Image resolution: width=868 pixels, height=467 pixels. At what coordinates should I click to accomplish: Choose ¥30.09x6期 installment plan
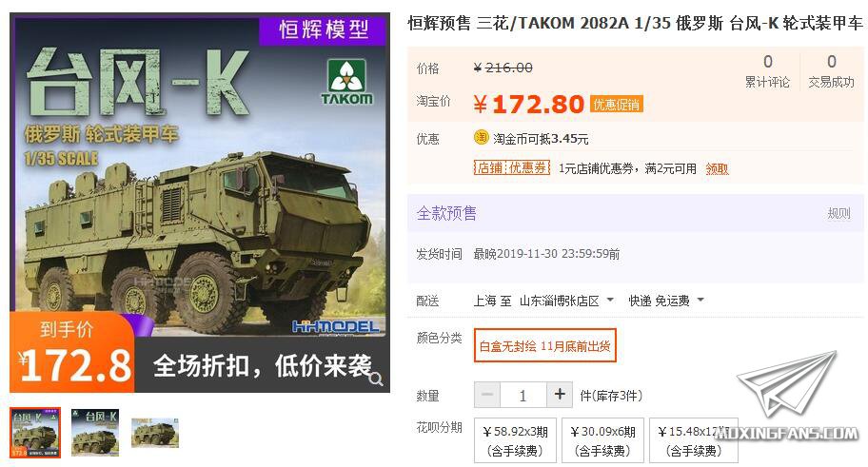pos(602,440)
